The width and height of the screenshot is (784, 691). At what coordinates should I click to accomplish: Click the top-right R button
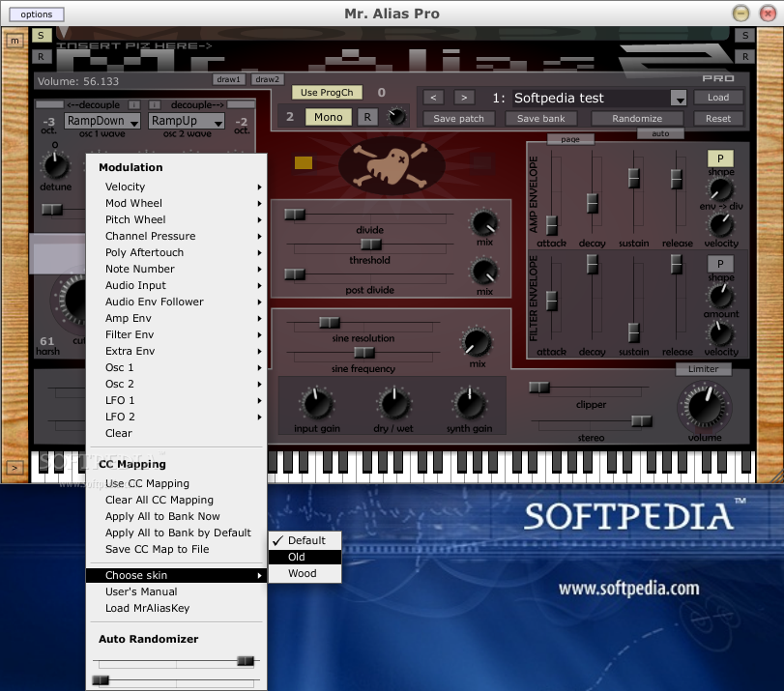pos(745,56)
